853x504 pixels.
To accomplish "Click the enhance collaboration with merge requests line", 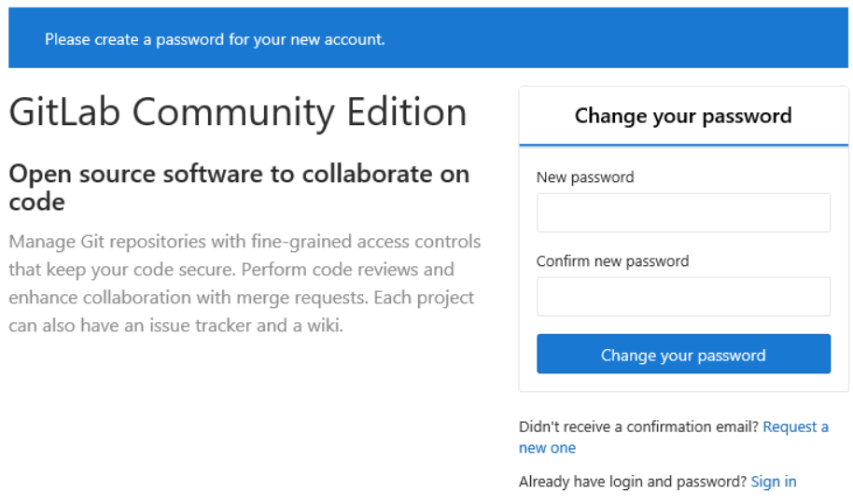I will pyautogui.click(x=241, y=298).
